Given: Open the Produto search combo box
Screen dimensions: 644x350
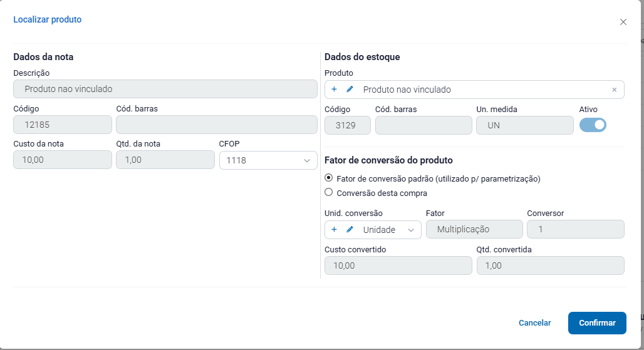Looking at the screenshot, I should pyautogui.click(x=482, y=90).
